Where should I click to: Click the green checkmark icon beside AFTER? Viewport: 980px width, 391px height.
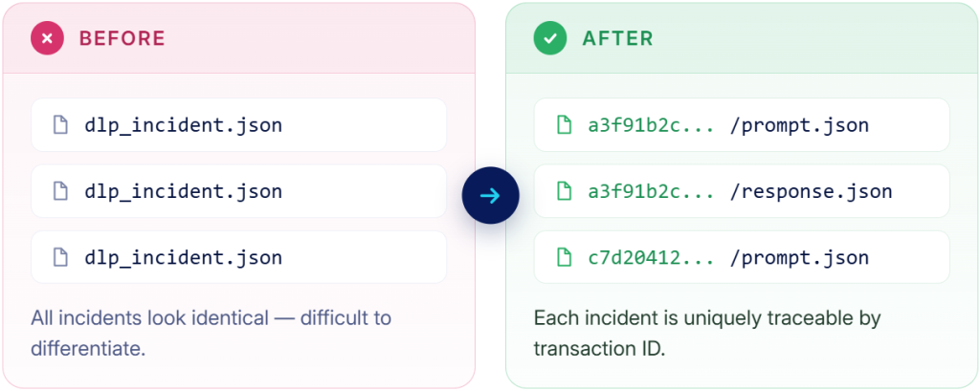pyautogui.click(x=550, y=38)
